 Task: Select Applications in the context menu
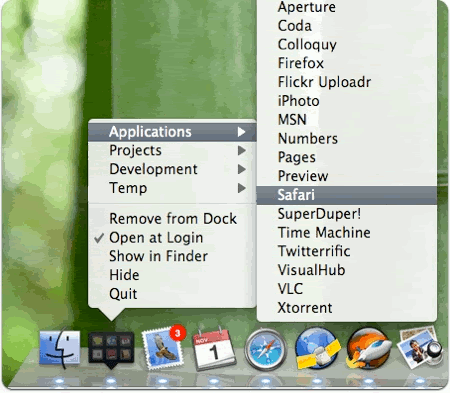172,132
